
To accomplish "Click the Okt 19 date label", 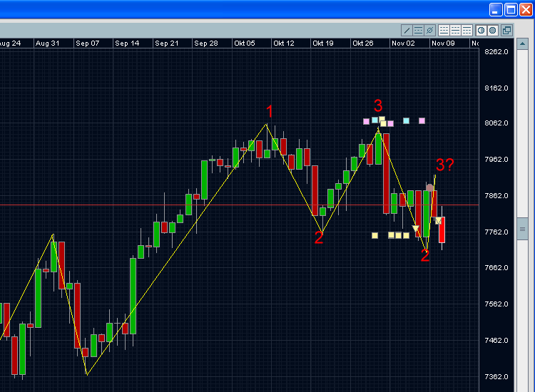I will (322, 43).
